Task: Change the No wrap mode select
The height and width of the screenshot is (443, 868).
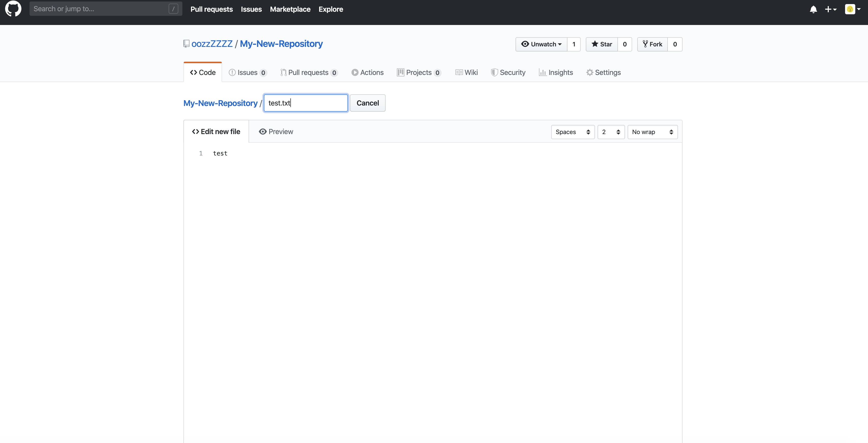Action: pyautogui.click(x=652, y=132)
